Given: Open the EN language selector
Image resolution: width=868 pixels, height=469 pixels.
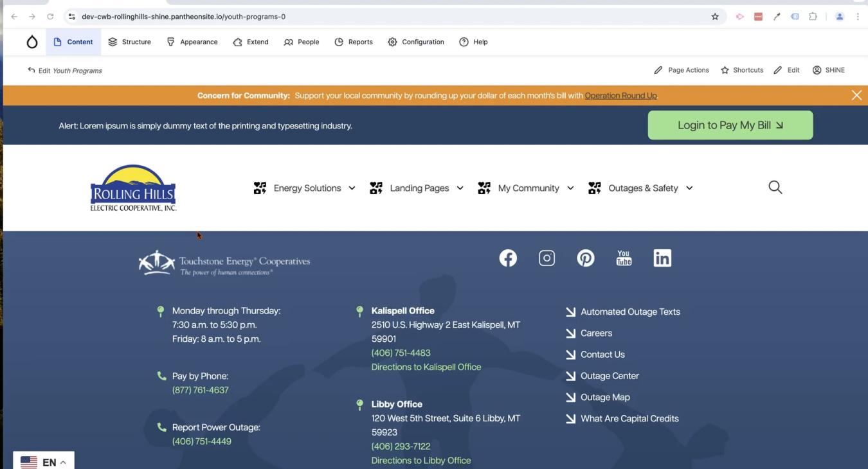Looking at the screenshot, I should (x=44, y=461).
